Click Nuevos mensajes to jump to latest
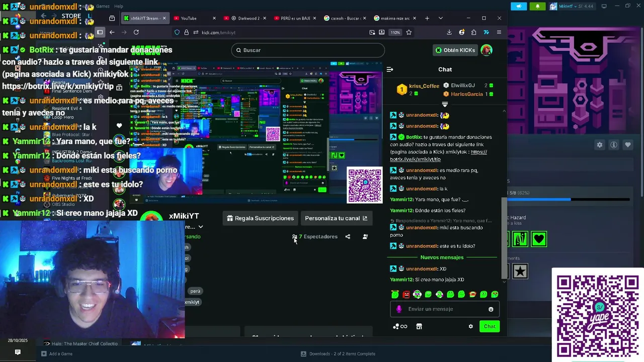 coord(442,257)
